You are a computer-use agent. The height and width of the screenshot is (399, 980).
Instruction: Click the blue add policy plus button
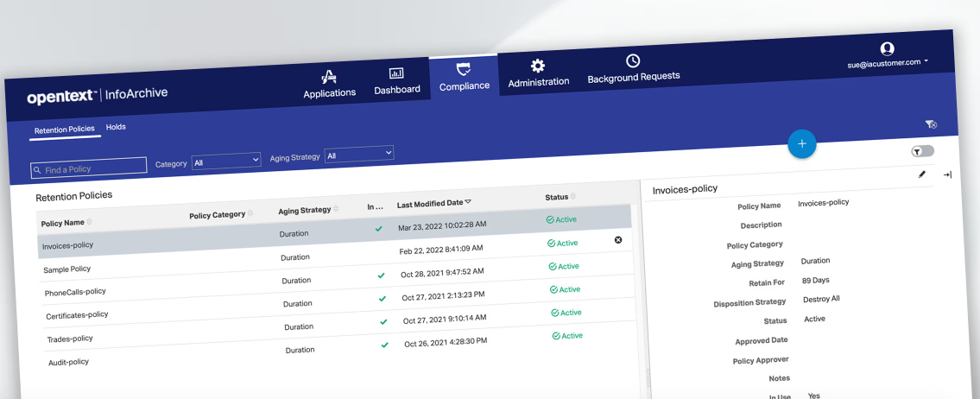point(801,144)
